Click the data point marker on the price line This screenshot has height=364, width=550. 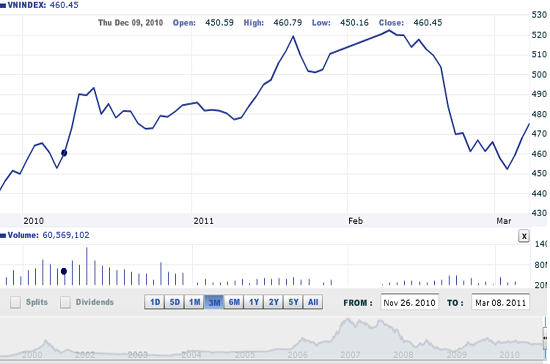click(x=64, y=153)
